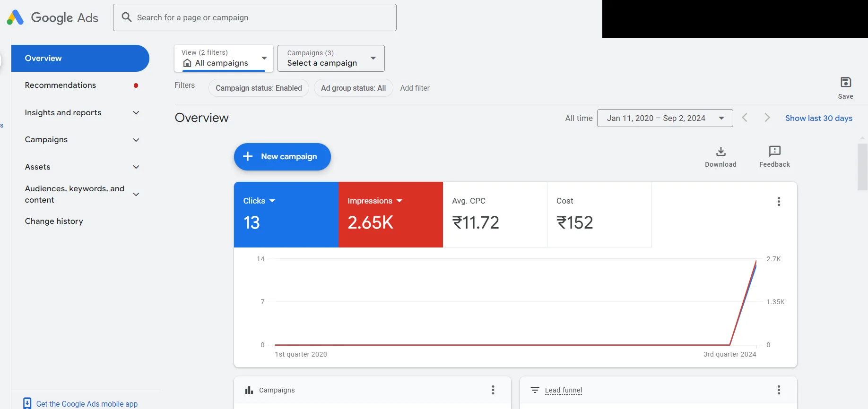The width and height of the screenshot is (868, 409).
Task: Click the red Recommendations notification dot
Action: [x=136, y=85]
